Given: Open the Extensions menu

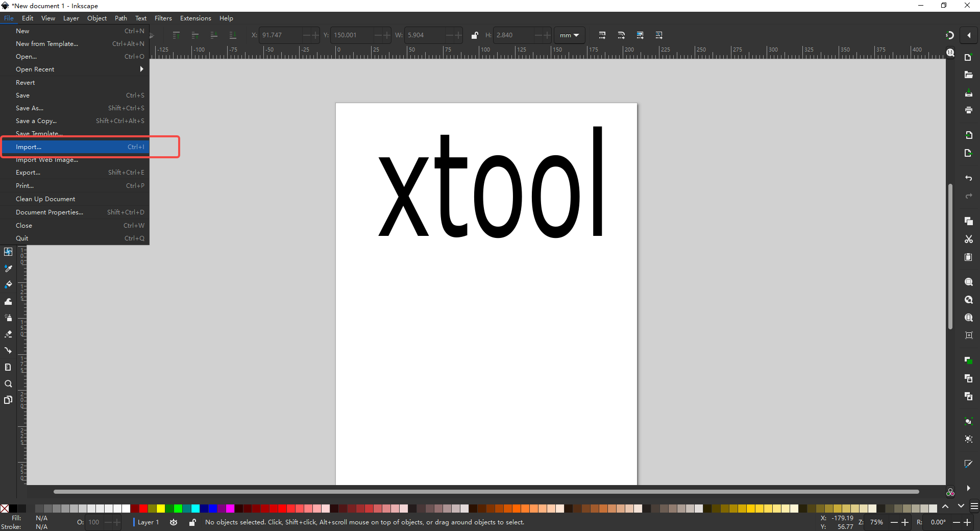Looking at the screenshot, I should (x=195, y=18).
